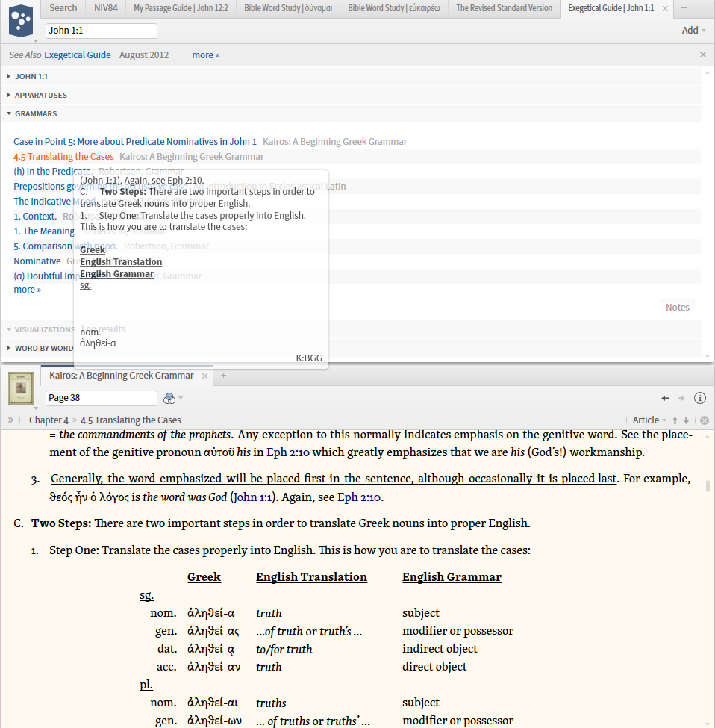Select "August 2012" in See Also bar
Image resolution: width=715 pixels, height=728 pixels.
(144, 55)
